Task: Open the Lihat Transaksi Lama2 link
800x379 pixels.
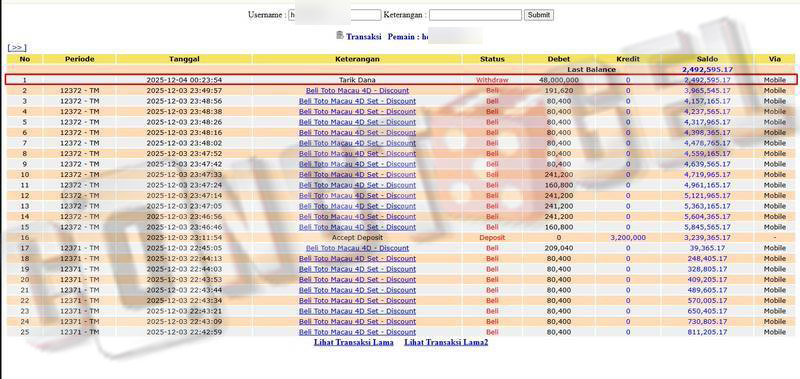Action: coord(446,342)
